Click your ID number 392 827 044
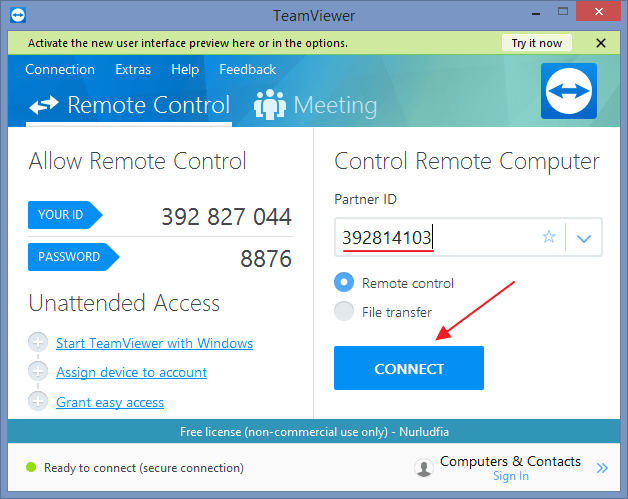 [226, 217]
